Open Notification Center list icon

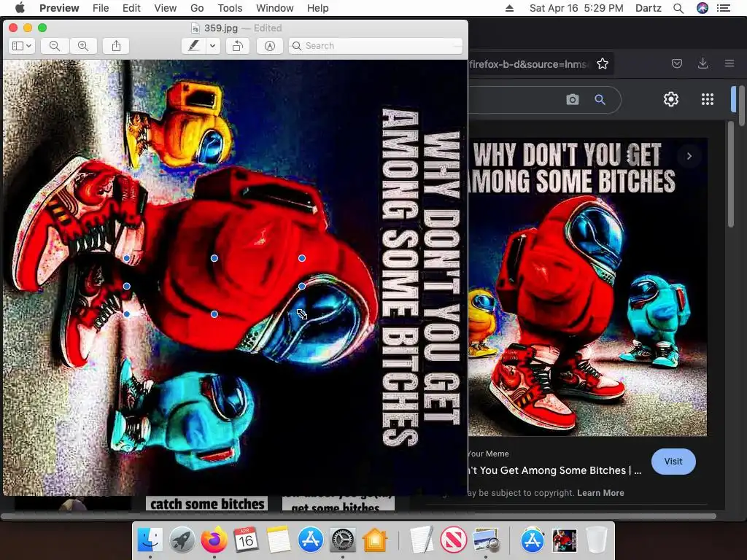[x=724, y=8]
